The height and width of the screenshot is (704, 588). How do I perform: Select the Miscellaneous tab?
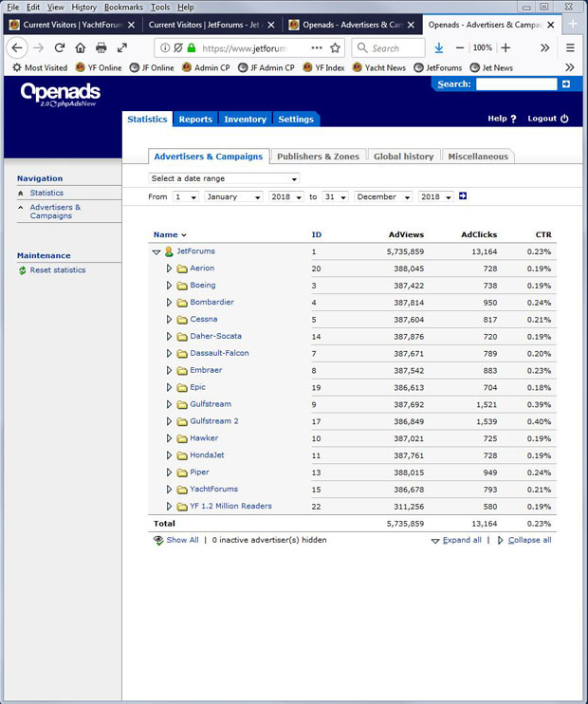tap(478, 157)
